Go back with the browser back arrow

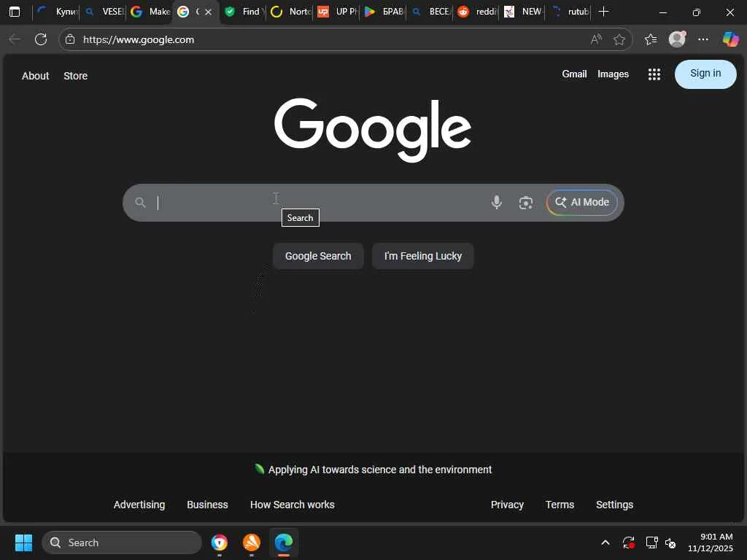[15, 39]
